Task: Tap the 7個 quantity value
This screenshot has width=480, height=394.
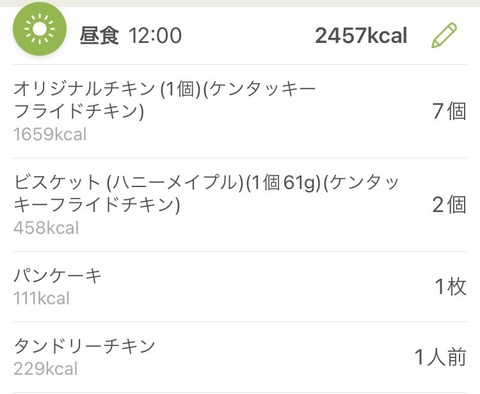Action: [x=449, y=111]
